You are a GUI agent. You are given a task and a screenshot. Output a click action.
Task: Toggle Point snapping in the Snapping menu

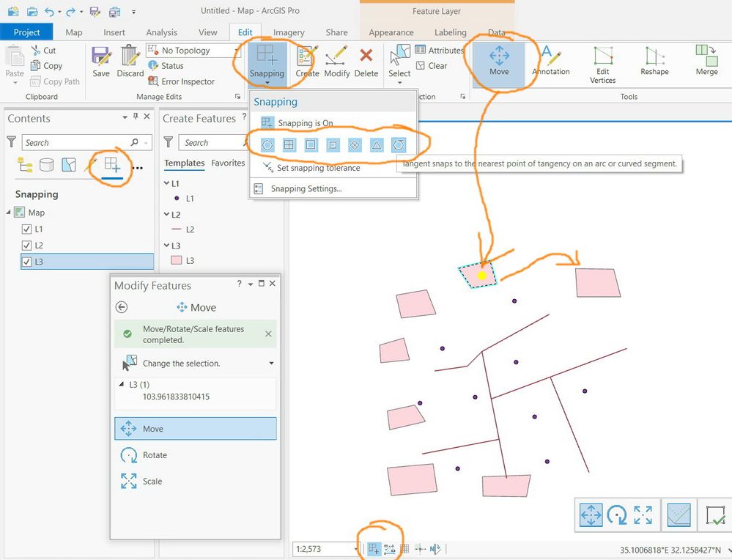(267, 145)
